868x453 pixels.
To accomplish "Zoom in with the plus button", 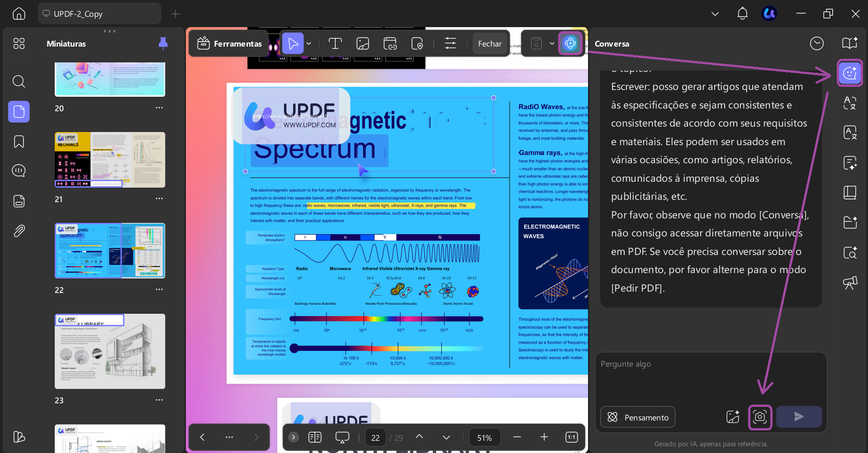I will 544,437.
